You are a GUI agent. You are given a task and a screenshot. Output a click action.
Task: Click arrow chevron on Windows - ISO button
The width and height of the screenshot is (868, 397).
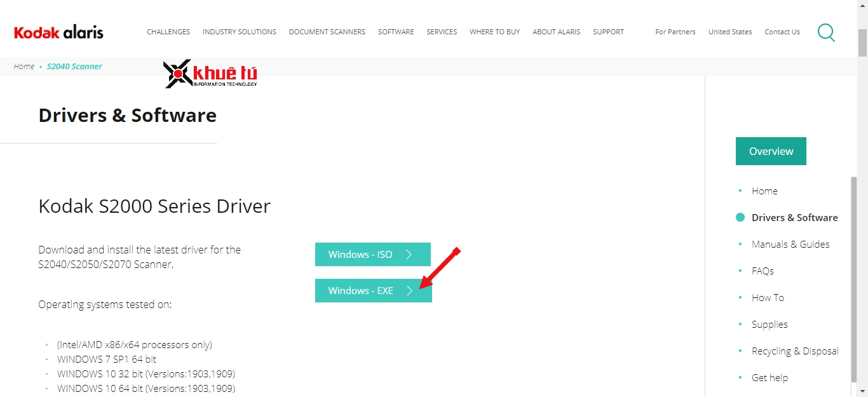coord(409,255)
